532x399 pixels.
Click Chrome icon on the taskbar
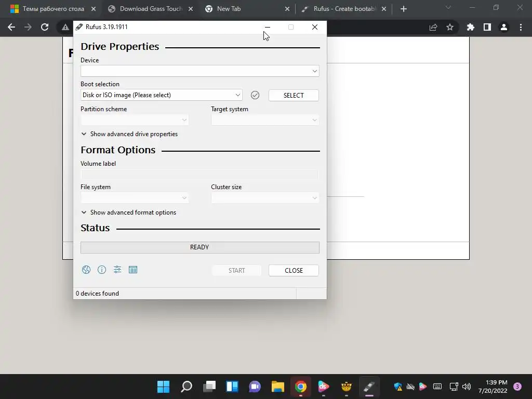point(301,387)
